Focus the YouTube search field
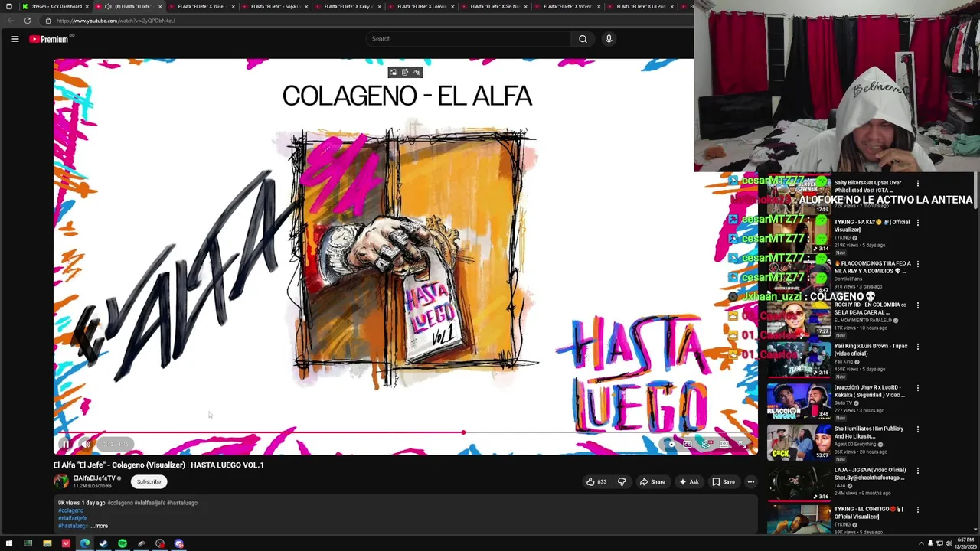 [x=467, y=39]
